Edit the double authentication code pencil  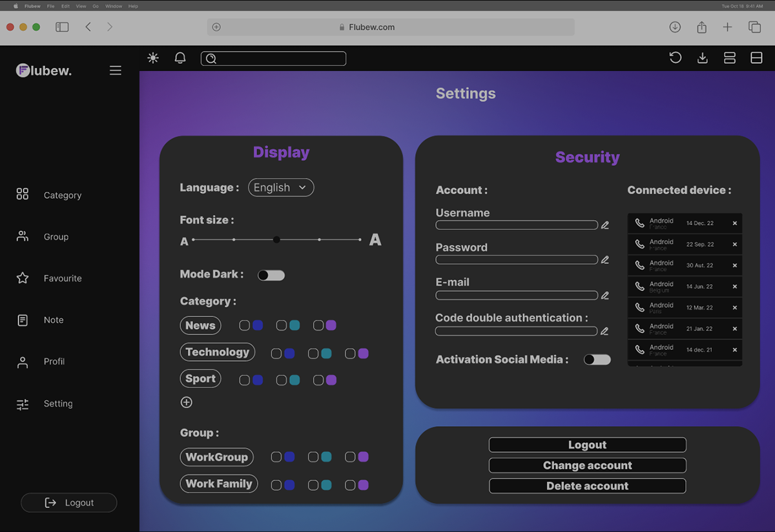(x=604, y=331)
